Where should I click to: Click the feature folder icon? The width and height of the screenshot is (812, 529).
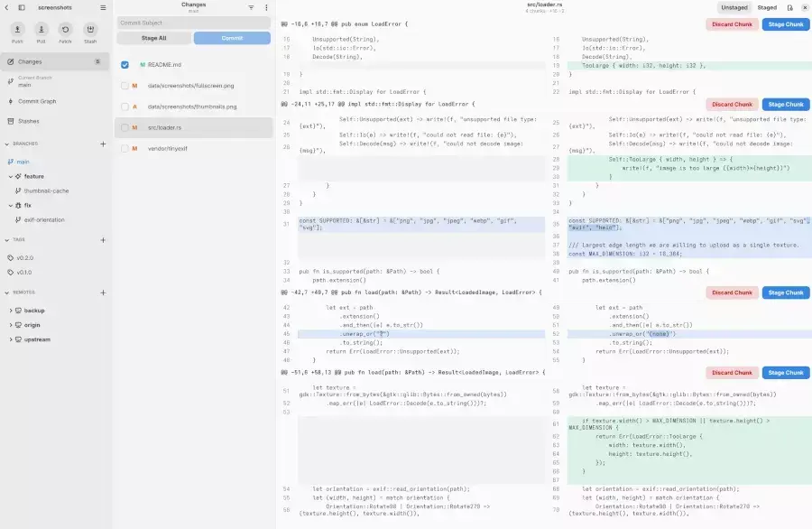coord(18,176)
